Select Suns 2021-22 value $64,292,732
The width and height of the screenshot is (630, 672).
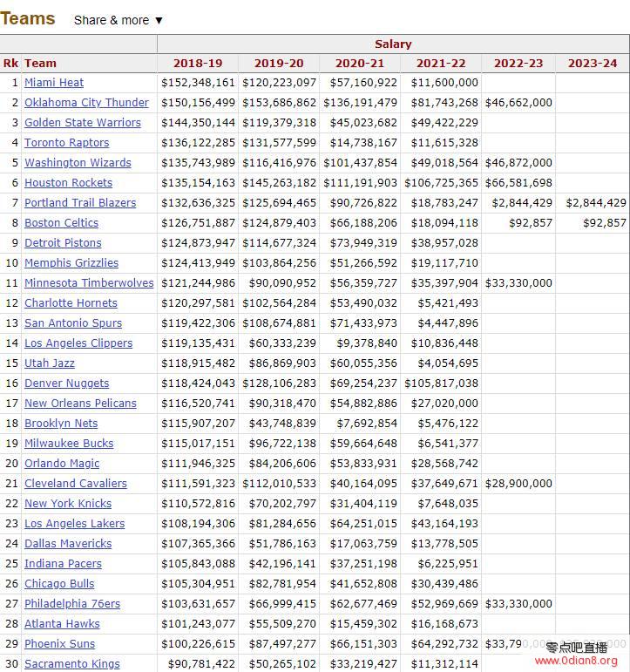coord(444,644)
